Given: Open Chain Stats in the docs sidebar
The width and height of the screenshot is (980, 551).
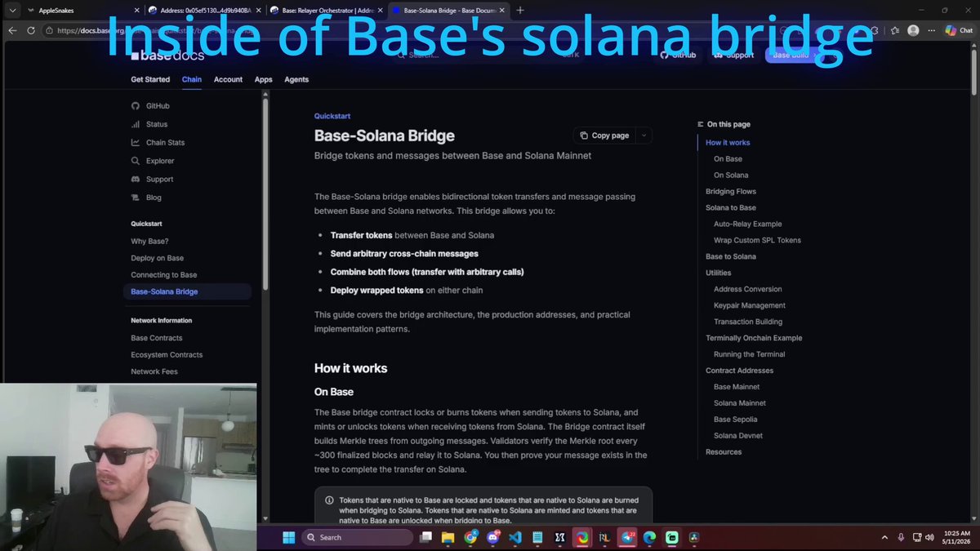Looking at the screenshot, I should [158, 143].
